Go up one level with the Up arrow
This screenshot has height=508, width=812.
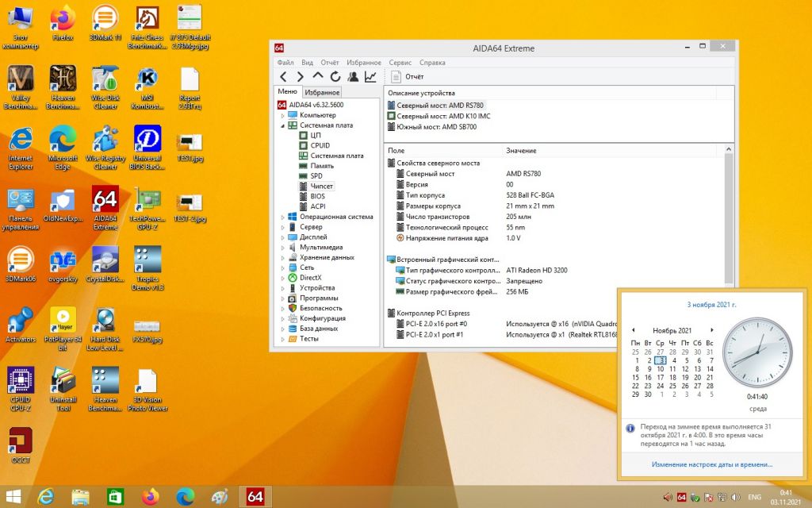[317, 76]
